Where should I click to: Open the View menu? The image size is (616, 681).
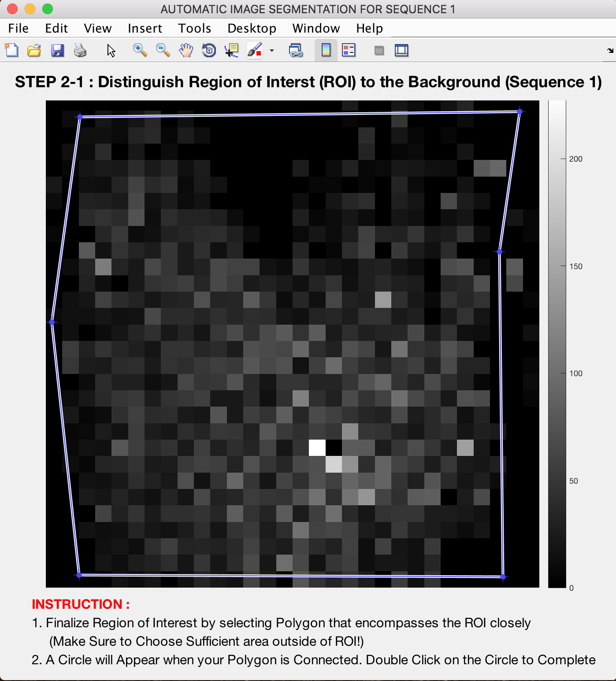(x=98, y=28)
